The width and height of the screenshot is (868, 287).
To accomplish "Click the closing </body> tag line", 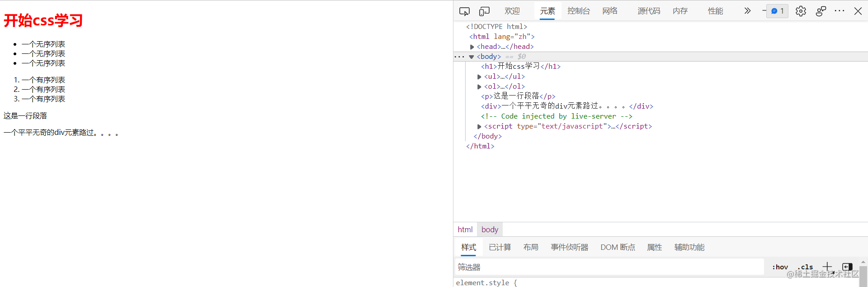I will [488, 136].
